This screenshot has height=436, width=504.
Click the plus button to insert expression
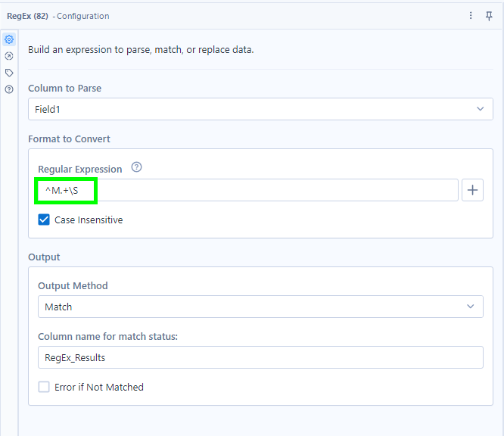[x=472, y=190]
